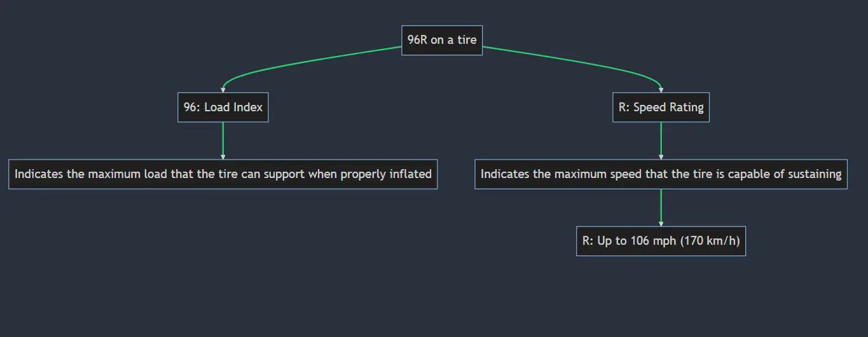Click the word "sustaining" in the speed description

815,174
